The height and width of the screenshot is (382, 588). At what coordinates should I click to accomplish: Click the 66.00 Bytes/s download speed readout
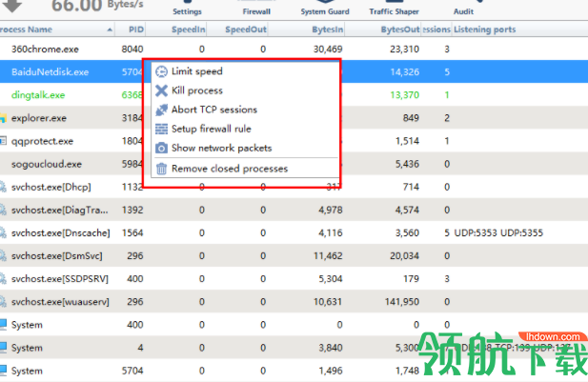click(97, 6)
